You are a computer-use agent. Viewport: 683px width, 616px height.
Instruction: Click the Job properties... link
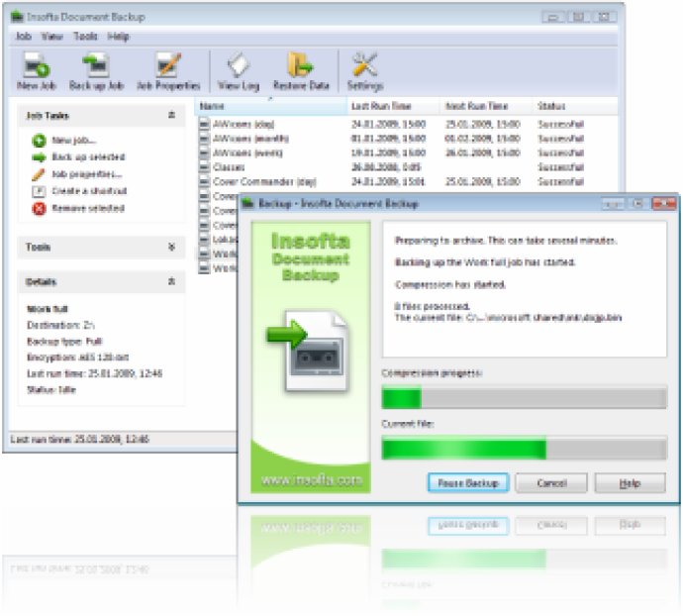click(87, 174)
